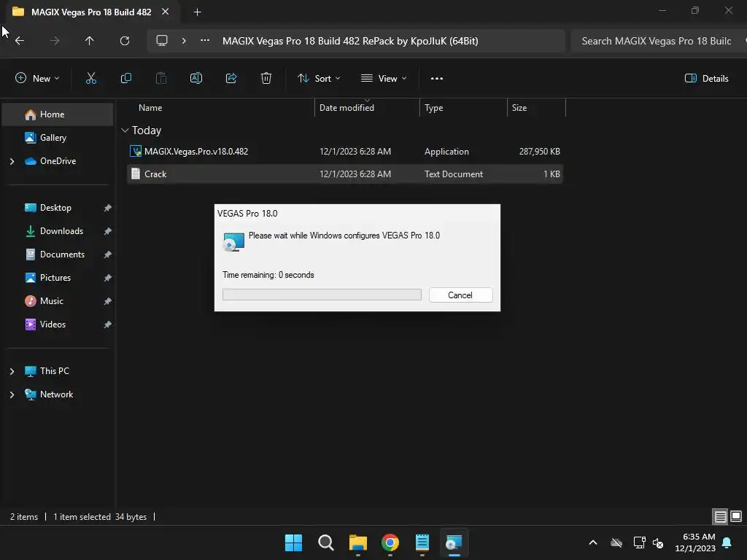This screenshot has height=560, width=747.
Task: Refresh the current folder
Action: pyautogui.click(x=125, y=41)
